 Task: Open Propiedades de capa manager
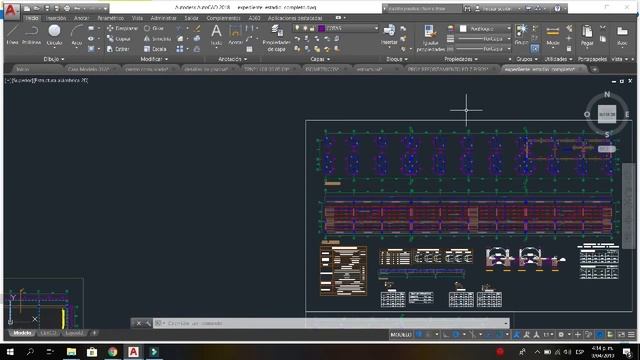coord(276,38)
